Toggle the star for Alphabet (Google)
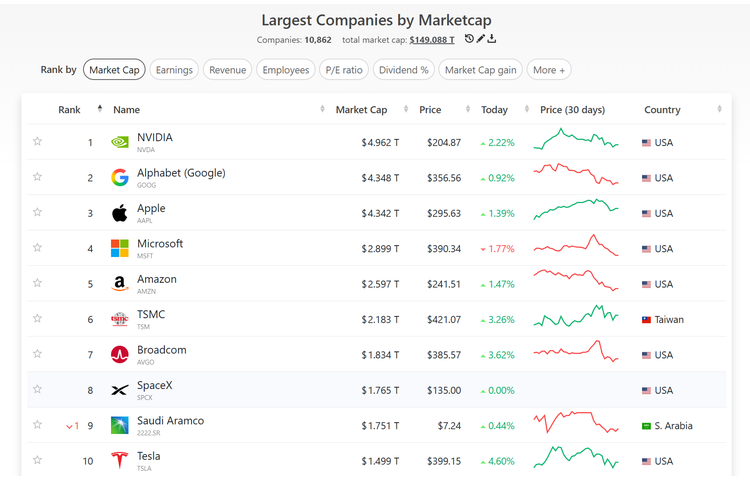The width and height of the screenshot is (750, 500). tap(37, 177)
